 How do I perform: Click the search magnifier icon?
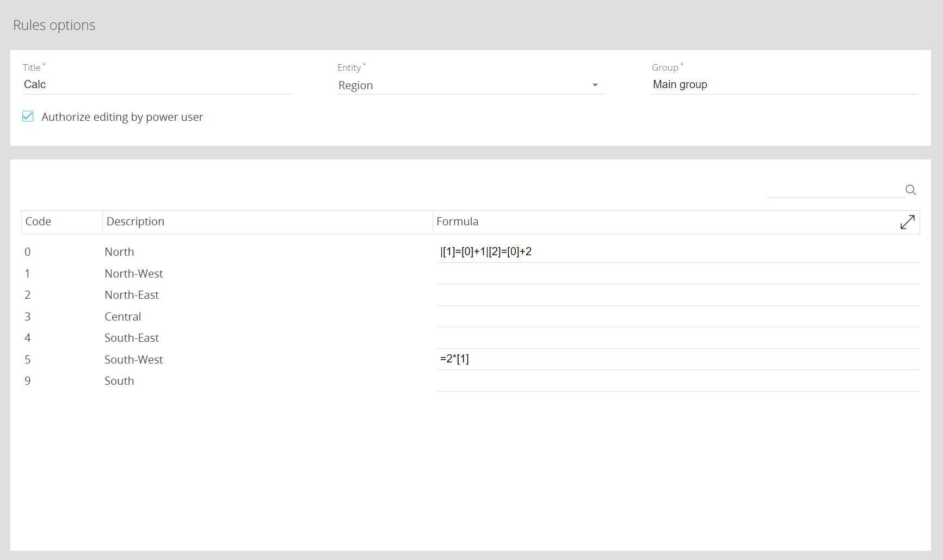click(910, 190)
